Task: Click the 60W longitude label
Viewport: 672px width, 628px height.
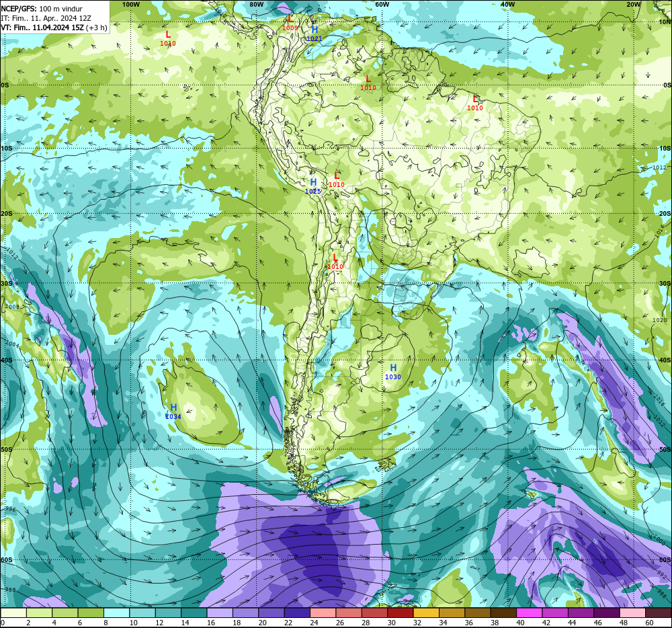Action: [382, 4]
